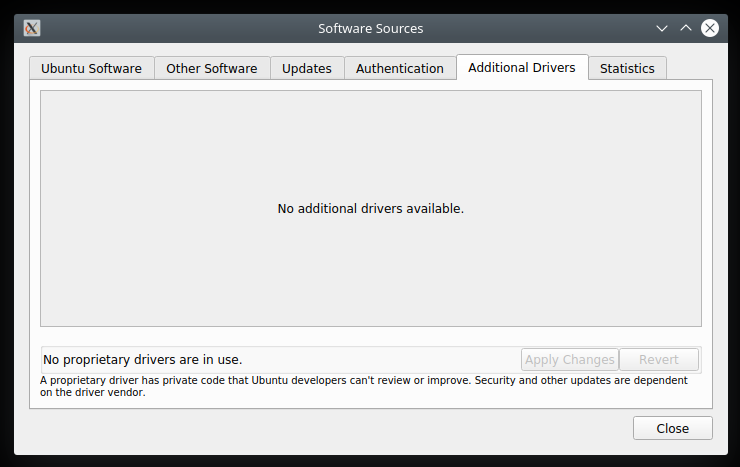Image resolution: width=740 pixels, height=467 pixels.
Task: Click the proprietary driver explanation paragraph
Action: [364, 386]
